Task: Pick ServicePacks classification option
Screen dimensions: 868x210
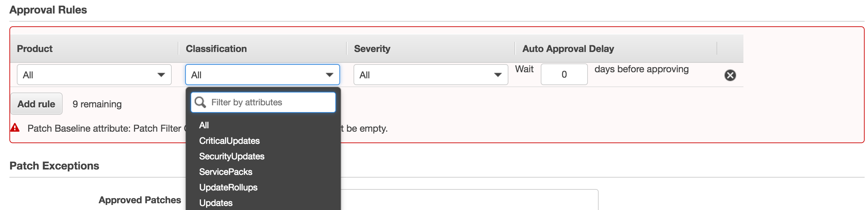Action: click(226, 172)
